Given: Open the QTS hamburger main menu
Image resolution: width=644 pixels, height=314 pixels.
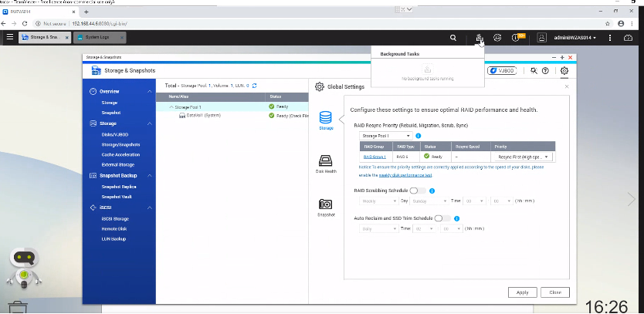Looking at the screenshot, I should 10,37.
